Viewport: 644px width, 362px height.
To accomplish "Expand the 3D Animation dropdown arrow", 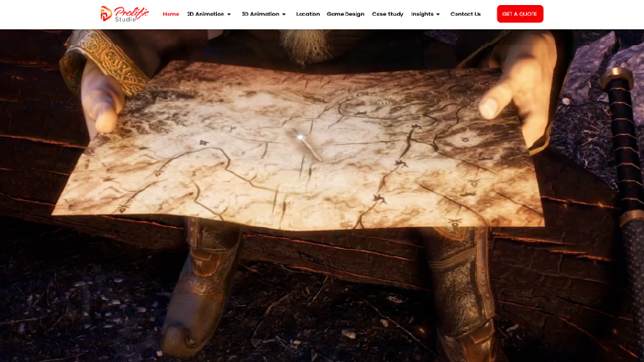I will (x=284, y=14).
